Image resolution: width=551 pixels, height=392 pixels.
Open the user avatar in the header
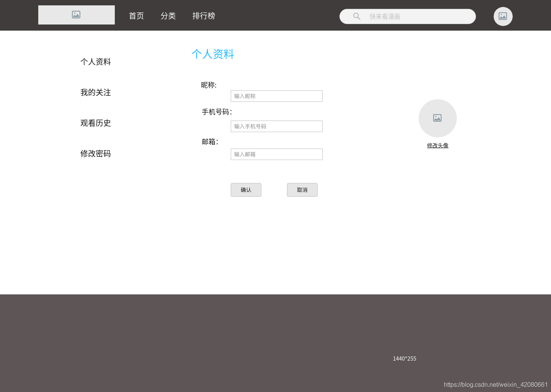coord(503,16)
